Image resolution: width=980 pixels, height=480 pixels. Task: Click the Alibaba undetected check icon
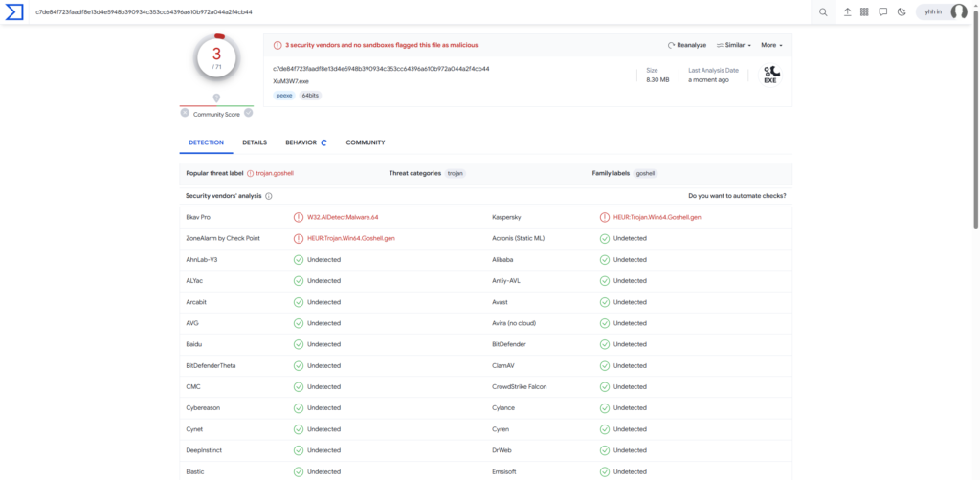[605, 260]
